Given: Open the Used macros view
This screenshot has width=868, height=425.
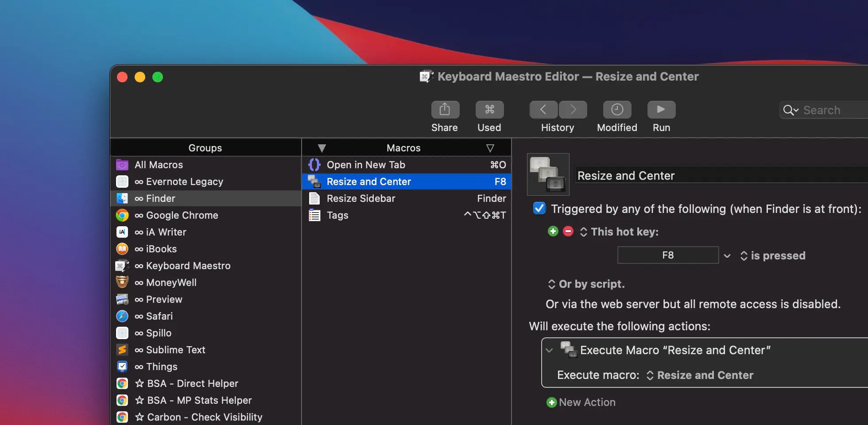Looking at the screenshot, I should pos(489,109).
